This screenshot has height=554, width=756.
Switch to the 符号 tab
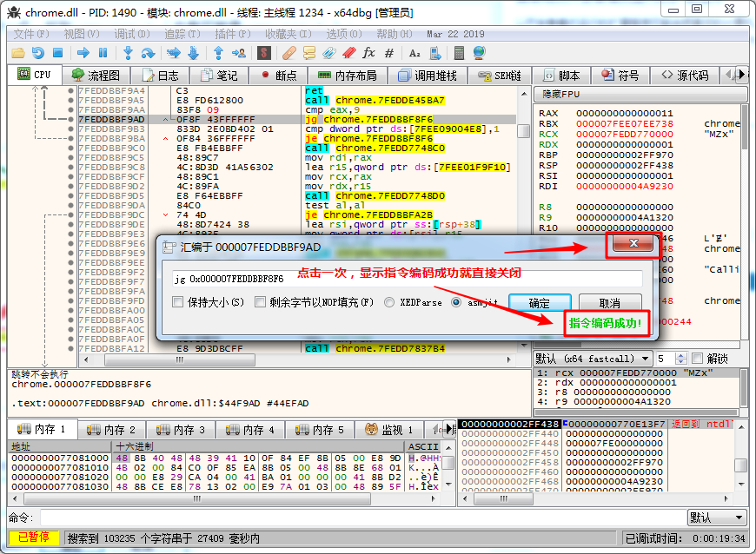(620, 76)
